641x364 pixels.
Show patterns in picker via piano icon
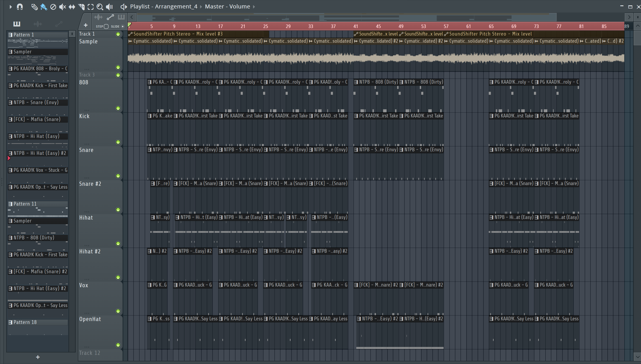[x=17, y=24]
